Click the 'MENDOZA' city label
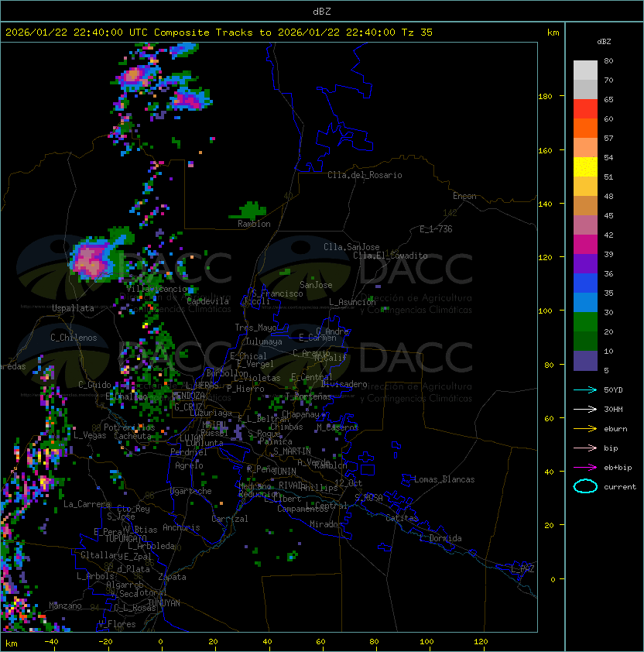Screen dimensions: 644x652 point(189,396)
